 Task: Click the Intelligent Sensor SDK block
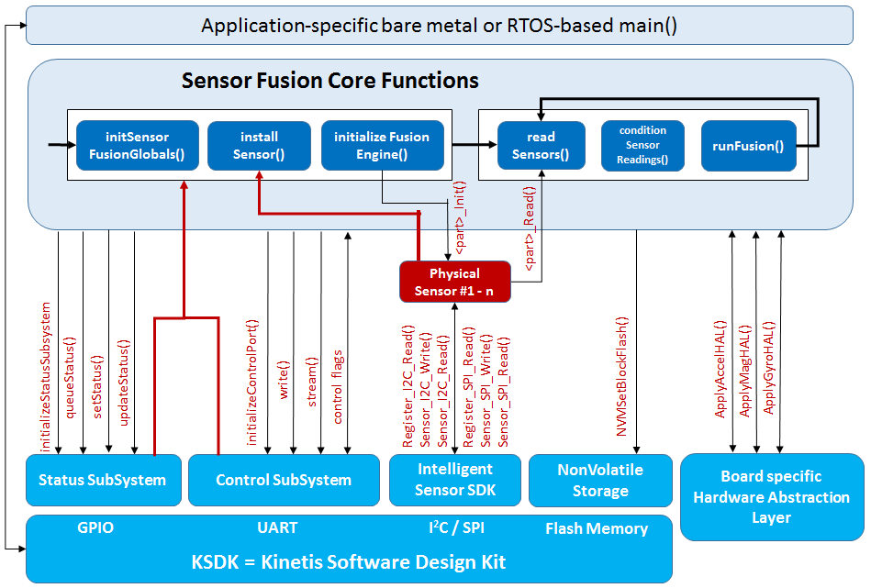[454, 480]
